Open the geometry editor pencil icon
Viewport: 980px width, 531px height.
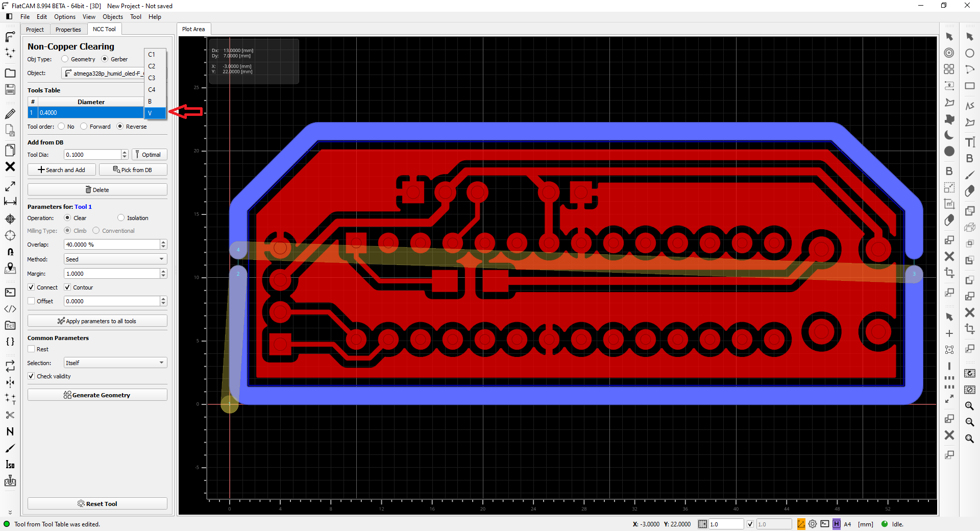[10, 114]
